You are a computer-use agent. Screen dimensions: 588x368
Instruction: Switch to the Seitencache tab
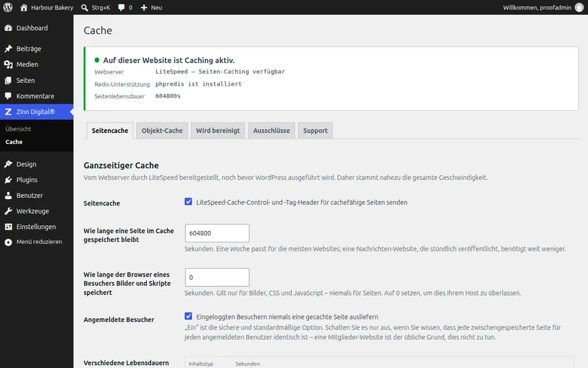pos(110,131)
